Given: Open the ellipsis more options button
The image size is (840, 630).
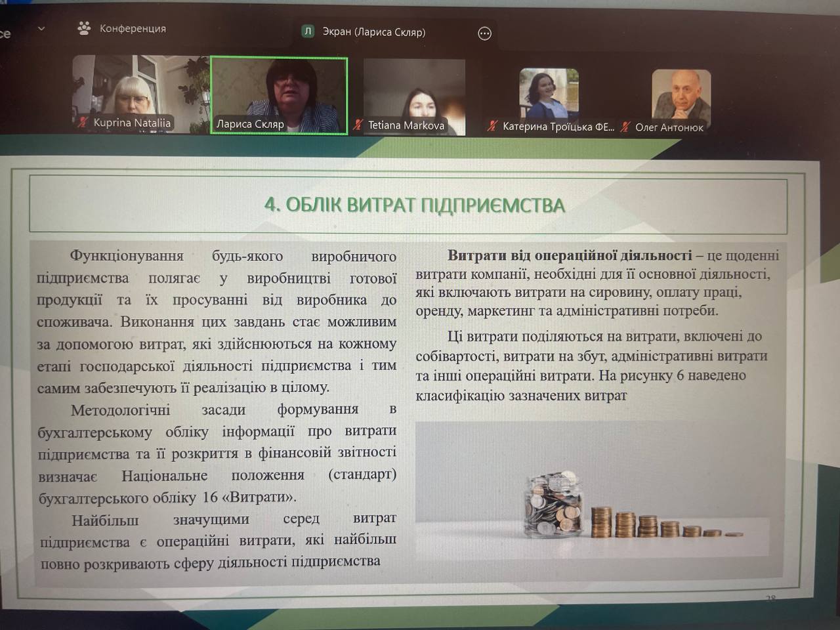Looking at the screenshot, I should pos(484,33).
